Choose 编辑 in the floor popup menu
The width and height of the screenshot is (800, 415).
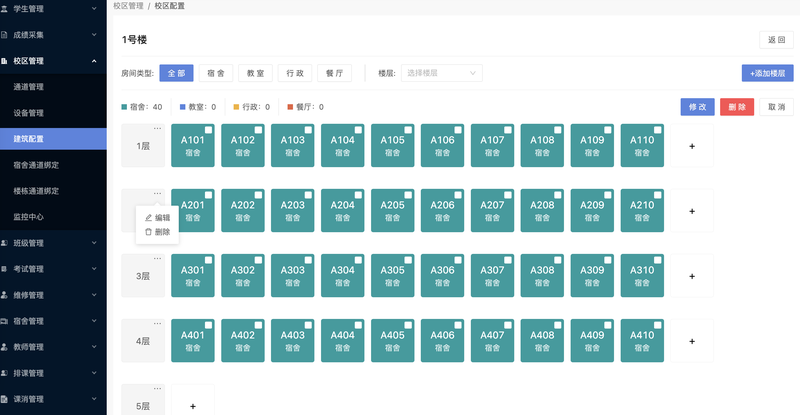(x=157, y=217)
